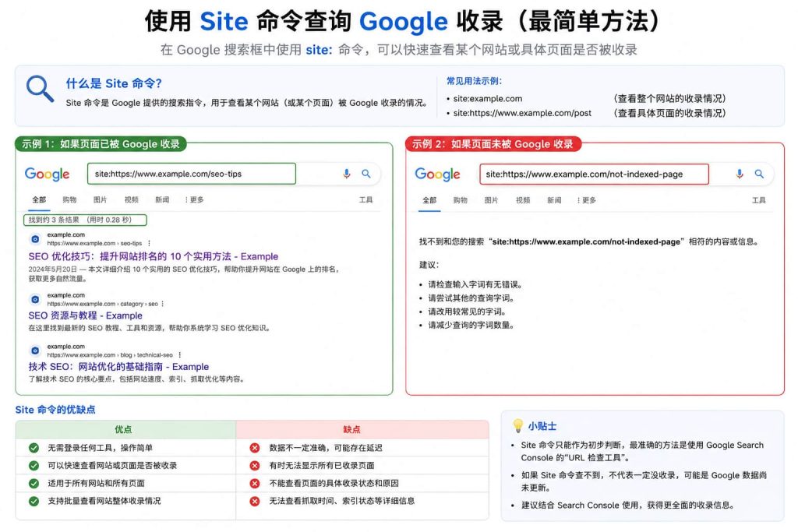Select the 图片 tab in the 示例 2 panel

492,200
